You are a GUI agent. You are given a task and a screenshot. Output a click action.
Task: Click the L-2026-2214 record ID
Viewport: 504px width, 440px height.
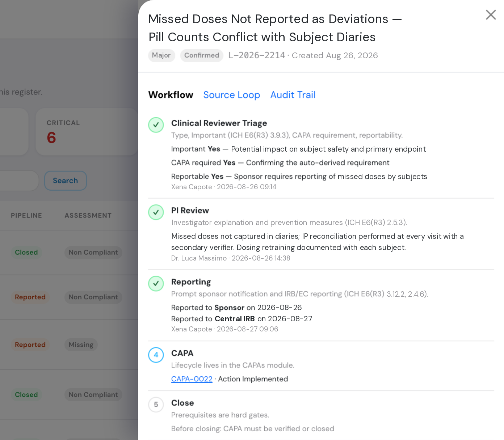[257, 55]
